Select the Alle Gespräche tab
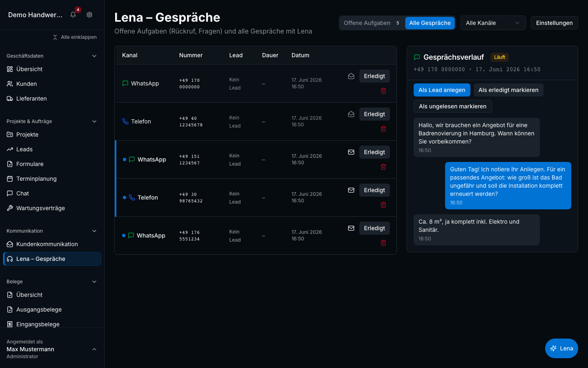 [x=430, y=23]
